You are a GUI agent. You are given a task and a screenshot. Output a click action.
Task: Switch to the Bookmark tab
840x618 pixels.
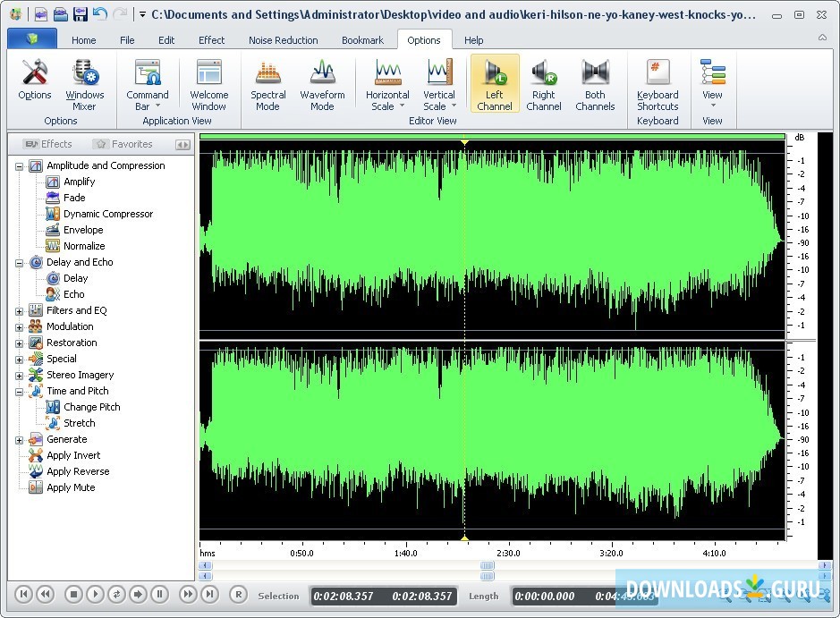pyautogui.click(x=362, y=40)
